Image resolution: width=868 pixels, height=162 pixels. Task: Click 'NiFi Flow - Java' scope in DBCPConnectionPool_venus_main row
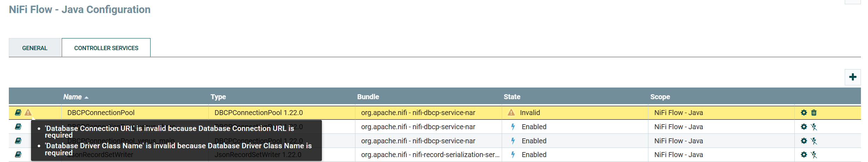pyautogui.click(x=679, y=141)
